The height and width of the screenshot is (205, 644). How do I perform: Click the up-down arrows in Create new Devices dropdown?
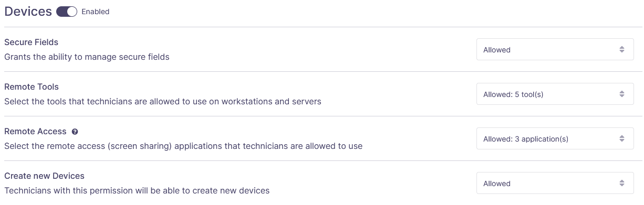(622, 183)
